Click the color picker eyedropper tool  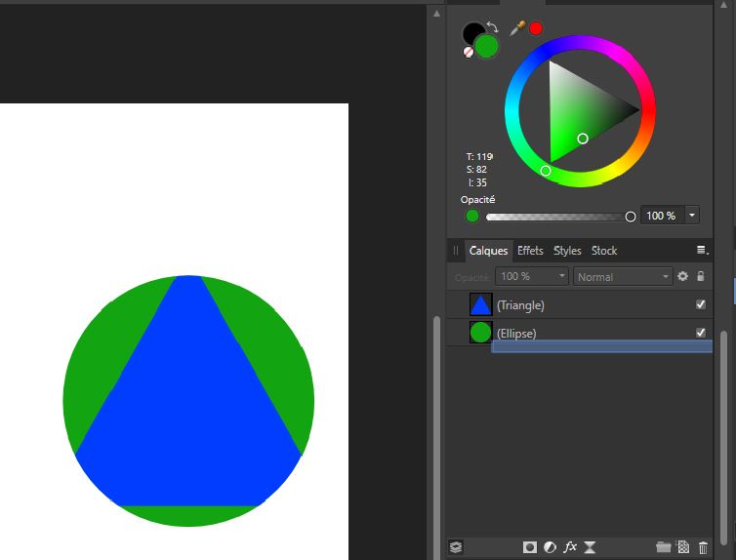click(x=517, y=28)
